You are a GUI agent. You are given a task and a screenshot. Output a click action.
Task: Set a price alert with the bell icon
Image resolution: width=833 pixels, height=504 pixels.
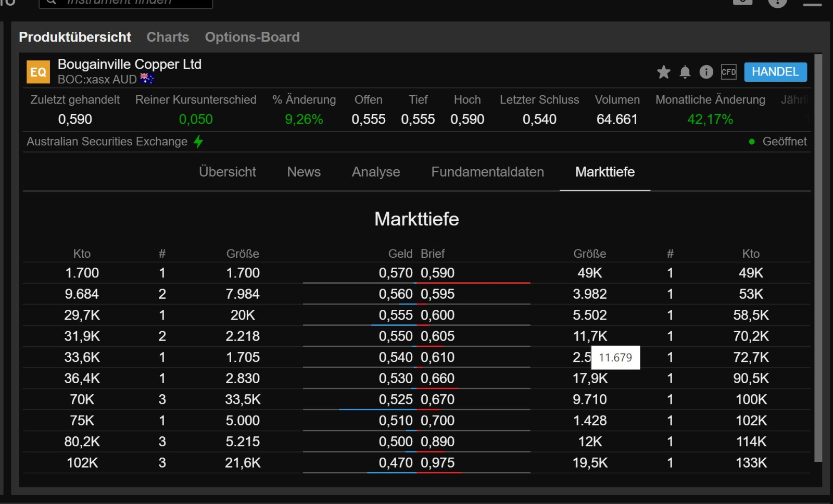(685, 72)
